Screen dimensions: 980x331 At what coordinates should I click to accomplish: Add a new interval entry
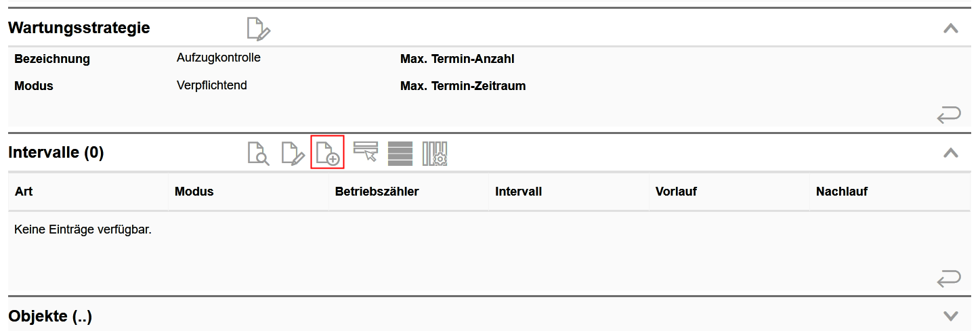pyautogui.click(x=328, y=152)
